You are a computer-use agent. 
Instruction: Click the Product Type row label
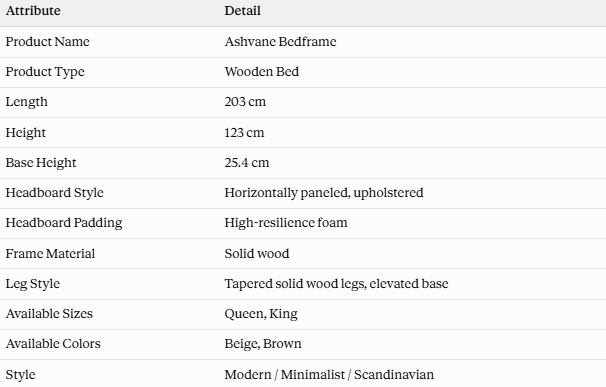pyautogui.click(x=45, y=72)
